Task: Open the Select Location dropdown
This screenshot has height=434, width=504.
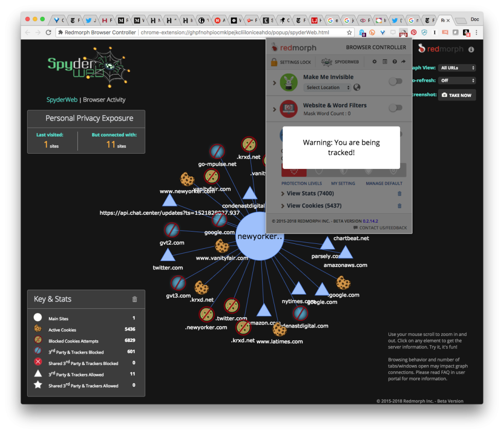Action: click(x=328, y=88)
